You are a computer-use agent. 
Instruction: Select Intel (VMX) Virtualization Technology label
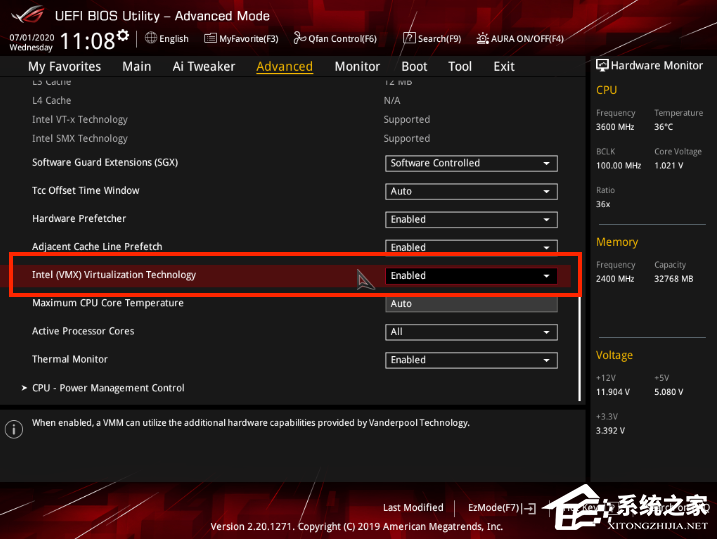[114, 275]
